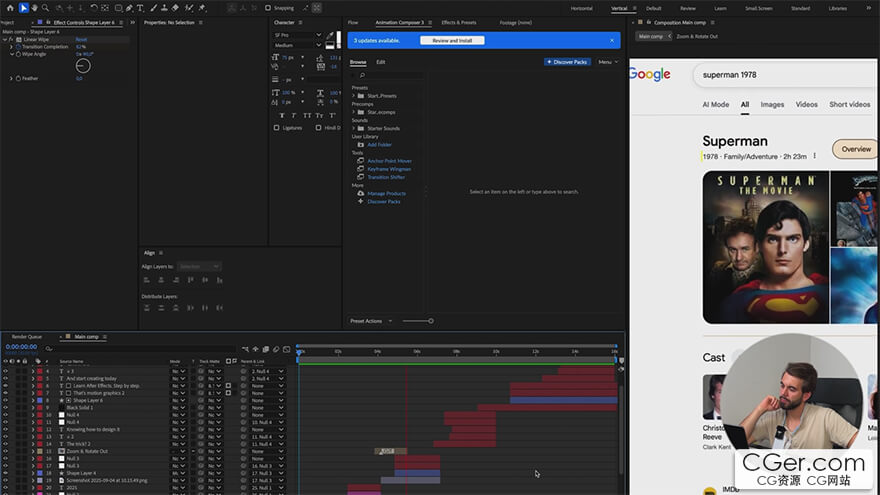Open the SF Pro font family dropdown
The height and width of the screenshot is (495, 880).
pos(298,35)
